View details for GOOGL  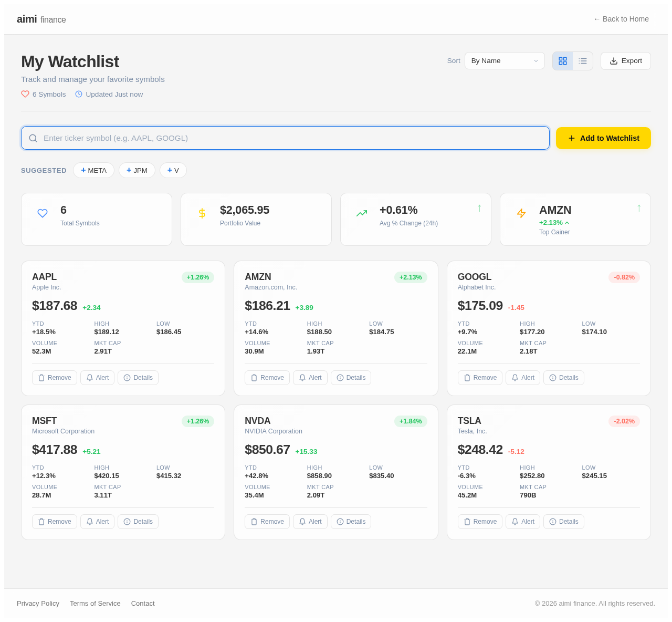pyautogui.click(x=564, y=378)
